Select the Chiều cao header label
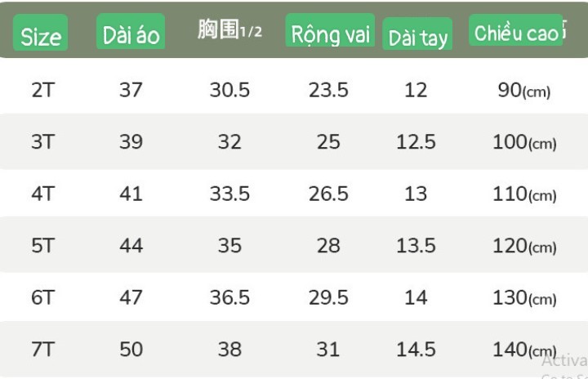Screen dimensions: 588x379 [x=515, y=30]
